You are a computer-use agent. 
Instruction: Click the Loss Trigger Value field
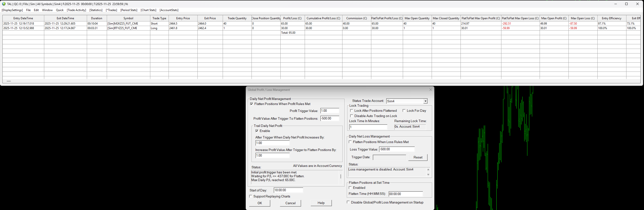click(397, 149)
